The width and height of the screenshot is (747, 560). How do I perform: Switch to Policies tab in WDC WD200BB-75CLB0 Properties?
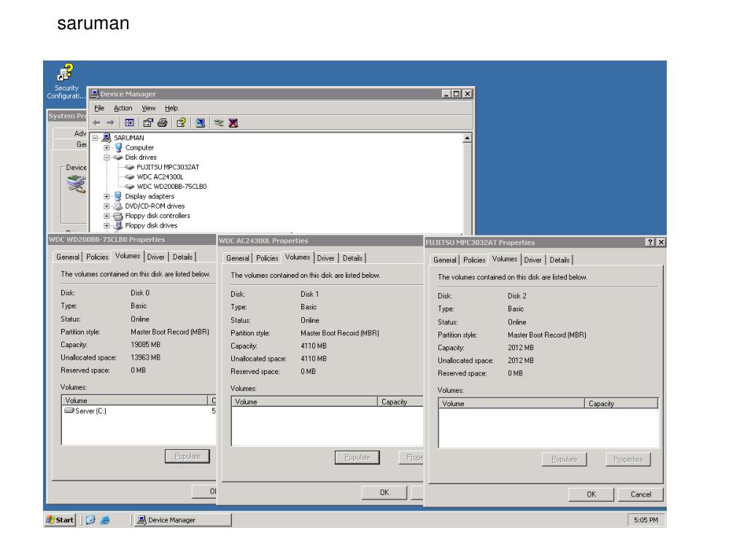(x=97, y=257)
